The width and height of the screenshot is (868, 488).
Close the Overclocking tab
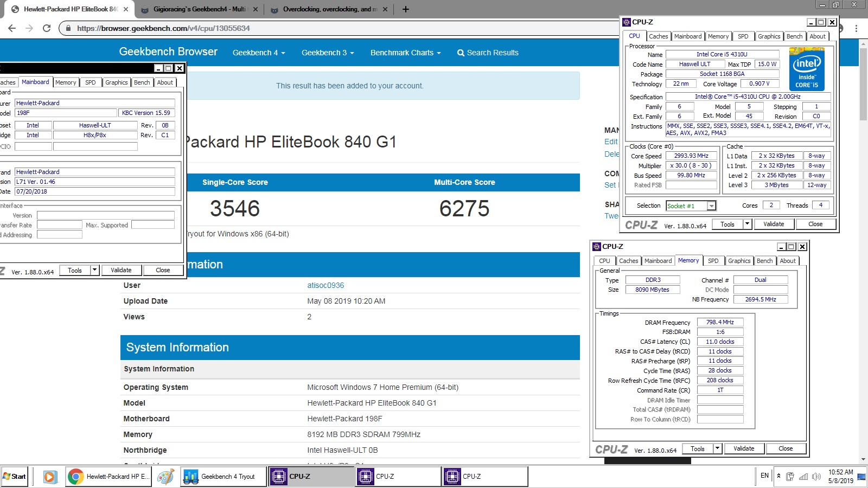pos(385,9)
